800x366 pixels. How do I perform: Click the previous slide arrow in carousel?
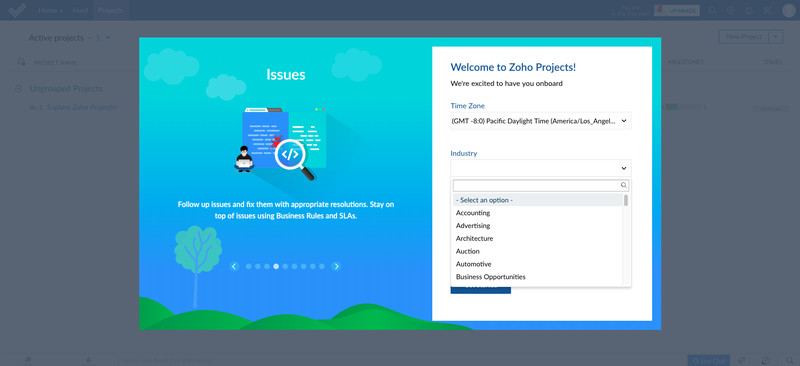234,266
